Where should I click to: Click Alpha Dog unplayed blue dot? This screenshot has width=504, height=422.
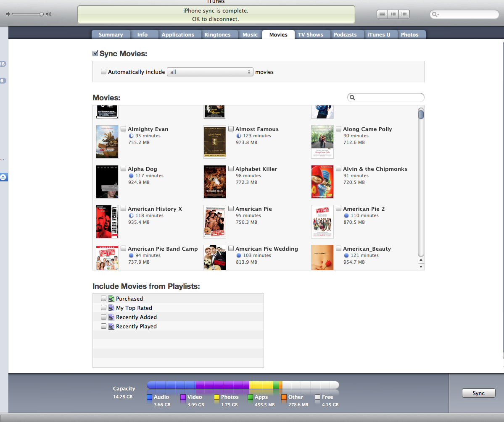pyautogui.click(x=131, y=176)
